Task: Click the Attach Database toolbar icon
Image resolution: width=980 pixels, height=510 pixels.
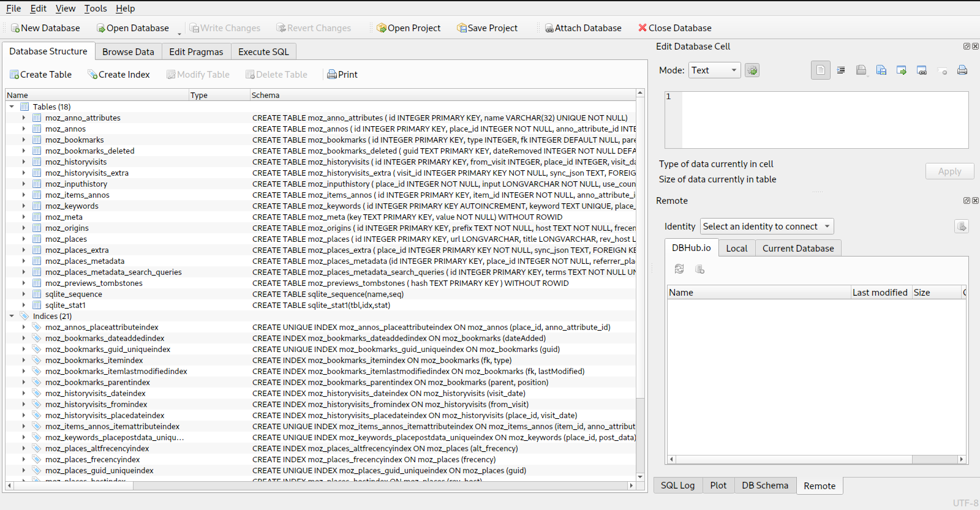Action: (x=549, y=28)
